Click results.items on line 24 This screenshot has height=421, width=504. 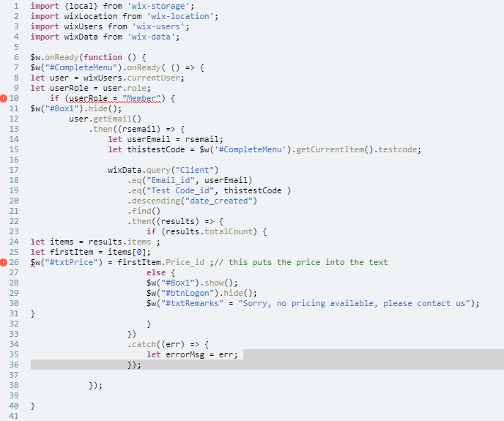119,242
